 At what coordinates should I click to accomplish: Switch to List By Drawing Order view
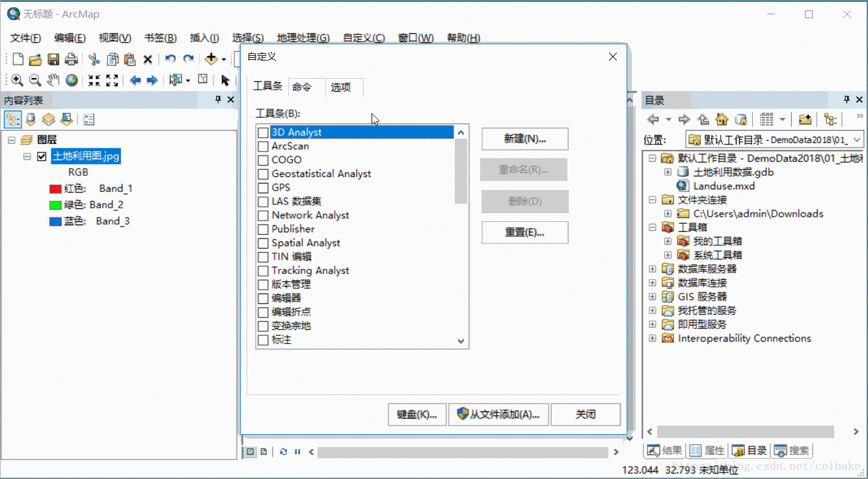click(x=13, y=119)
